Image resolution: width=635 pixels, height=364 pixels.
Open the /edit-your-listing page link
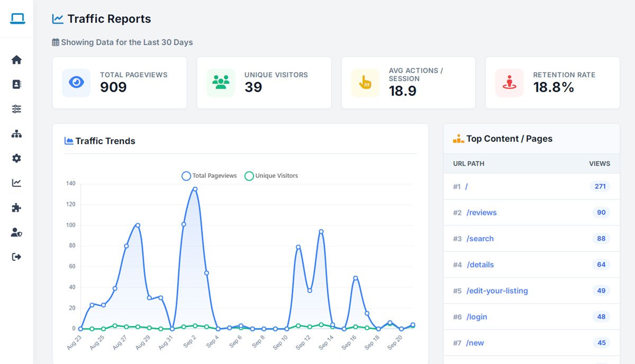[x=497, y=291]
